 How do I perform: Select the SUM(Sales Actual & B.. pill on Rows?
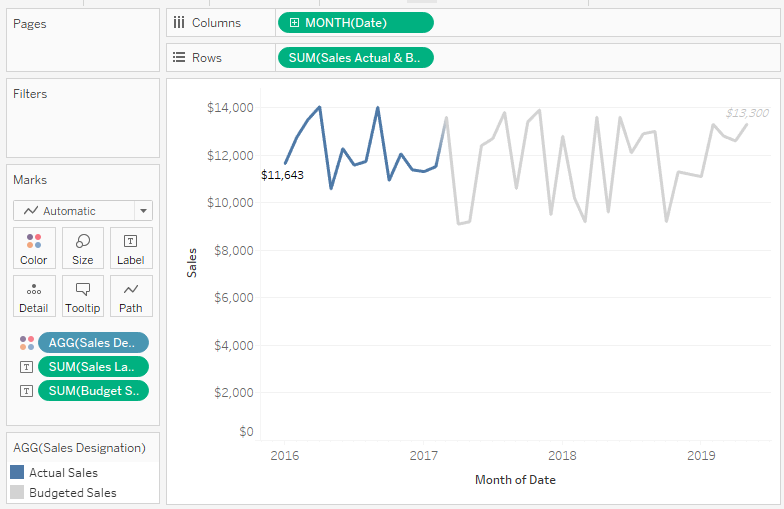pos(355,58)
